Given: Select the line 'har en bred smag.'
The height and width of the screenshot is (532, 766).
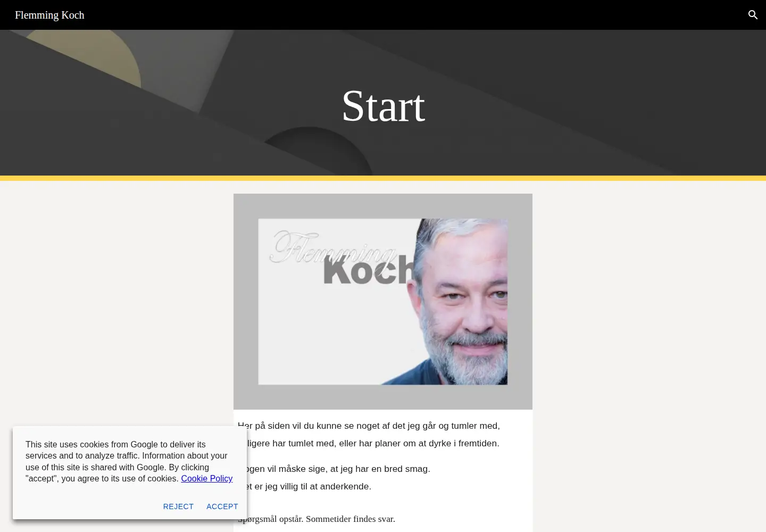Looking at the screenshot, I should pyautogui.click(x=334, y=469).
